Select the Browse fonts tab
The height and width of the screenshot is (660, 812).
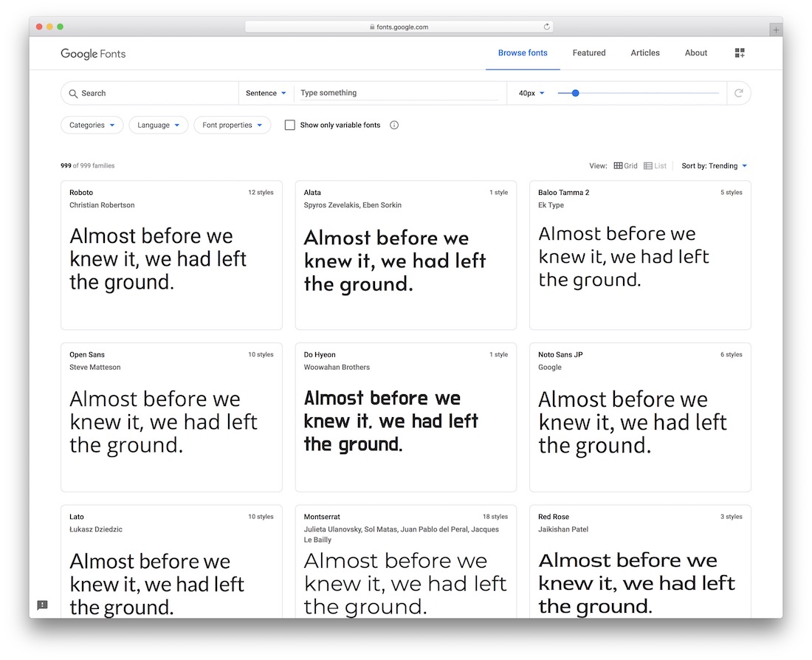point(523,53)
